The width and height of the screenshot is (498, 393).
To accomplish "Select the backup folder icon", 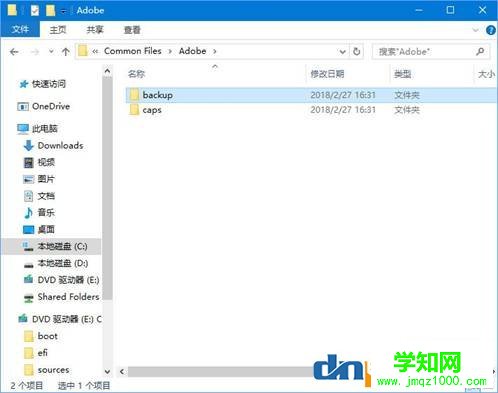I will click(134, 95).
